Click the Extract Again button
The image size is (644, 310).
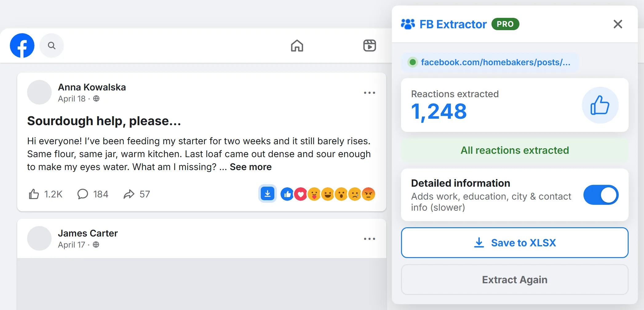click(x=515, y=280)
